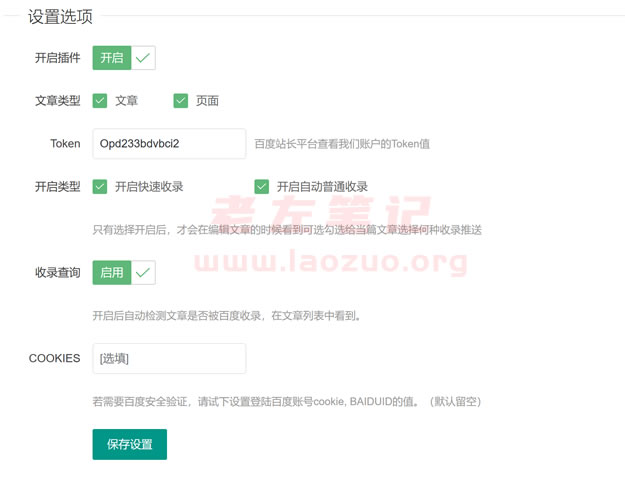The height and width of the screenshot is (480, 625).
Task: Click the checkmark icon beside 开启 toggle
Action: (x=143, y=58)
